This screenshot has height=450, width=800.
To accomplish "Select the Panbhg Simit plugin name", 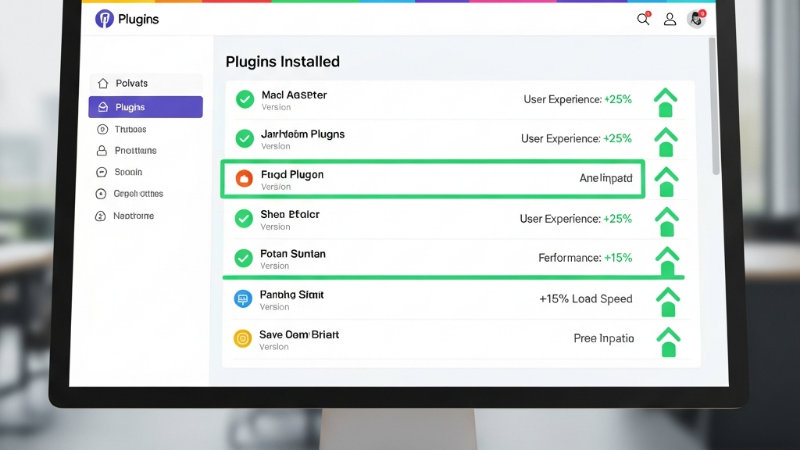I will pos(291,294).
